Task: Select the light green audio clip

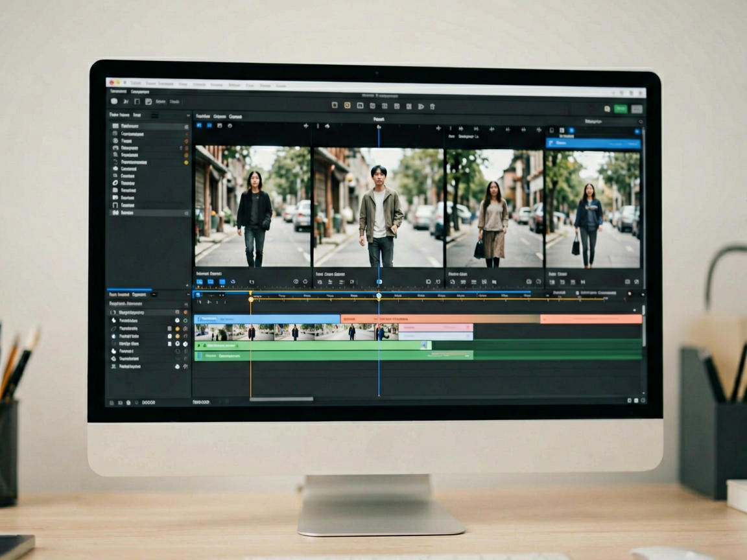Action: pos(313,345)
